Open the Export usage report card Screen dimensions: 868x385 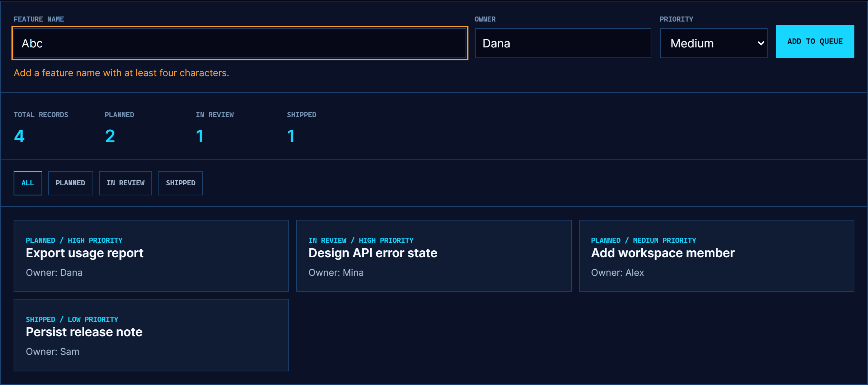pos(151,256)
